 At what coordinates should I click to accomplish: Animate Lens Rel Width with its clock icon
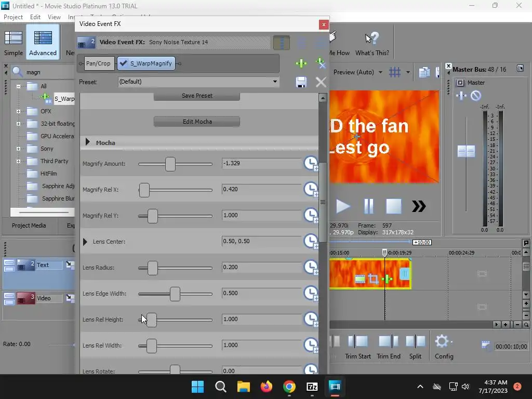(311, 345)
